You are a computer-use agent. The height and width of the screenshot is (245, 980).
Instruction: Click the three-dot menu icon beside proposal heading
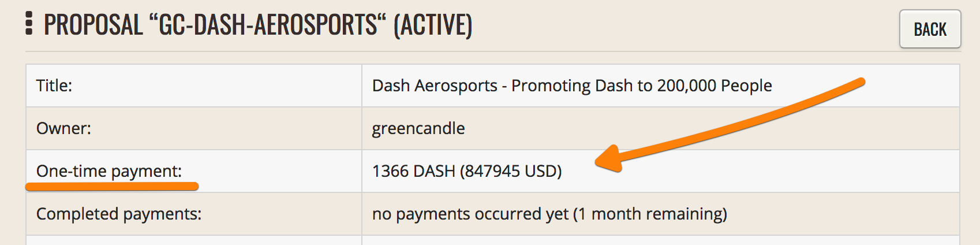(x=29, y=24)
